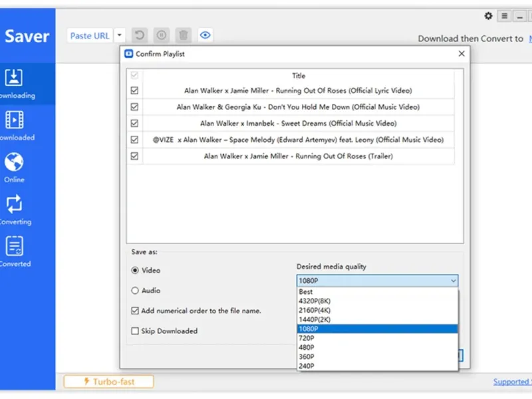532x399 pixels.
Task: Switch to the Online globe section
Action: click(14, 167)
